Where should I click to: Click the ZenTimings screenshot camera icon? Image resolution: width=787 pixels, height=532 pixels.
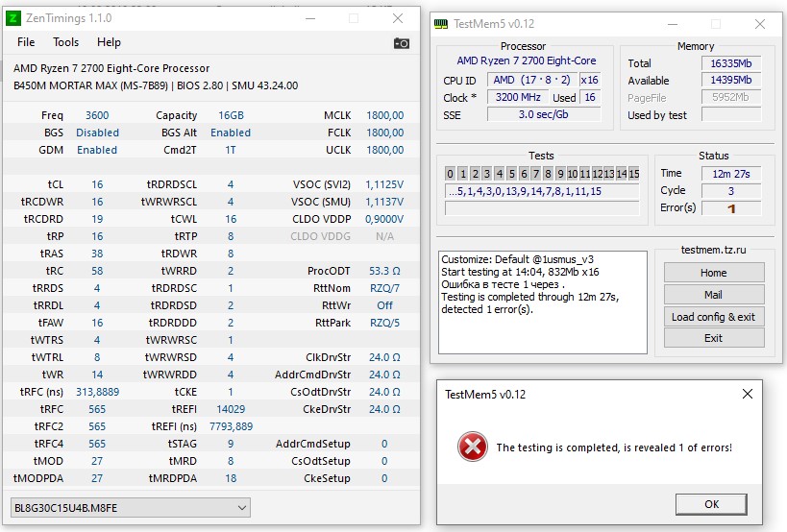click(x=401, y=43)
